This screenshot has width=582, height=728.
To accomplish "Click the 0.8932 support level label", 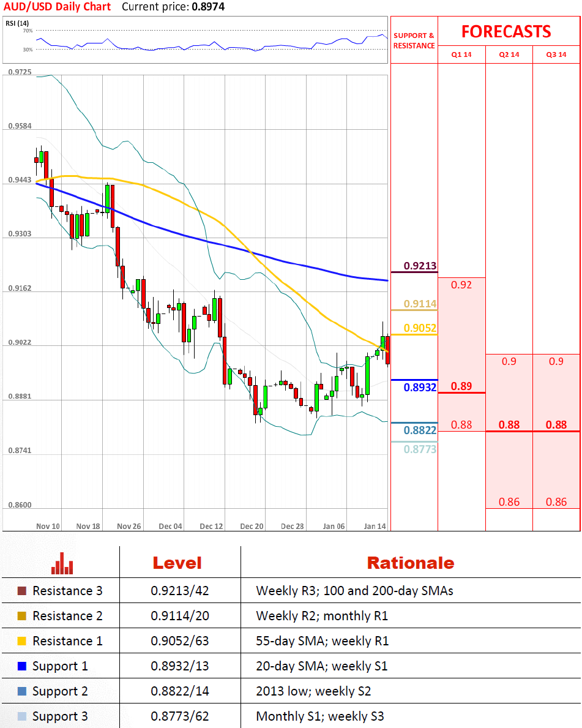I will click(420, 387).
